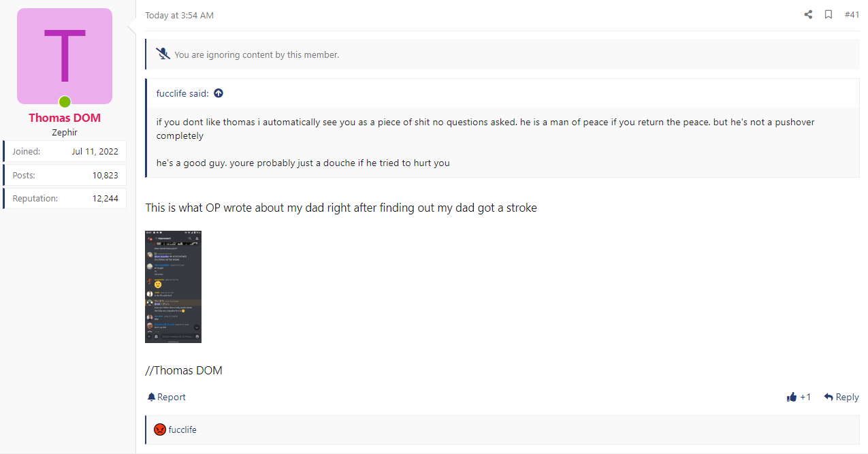Click the Reply arrow icon
This screenshot has width=868, height=454.
[x=829, y=397]
